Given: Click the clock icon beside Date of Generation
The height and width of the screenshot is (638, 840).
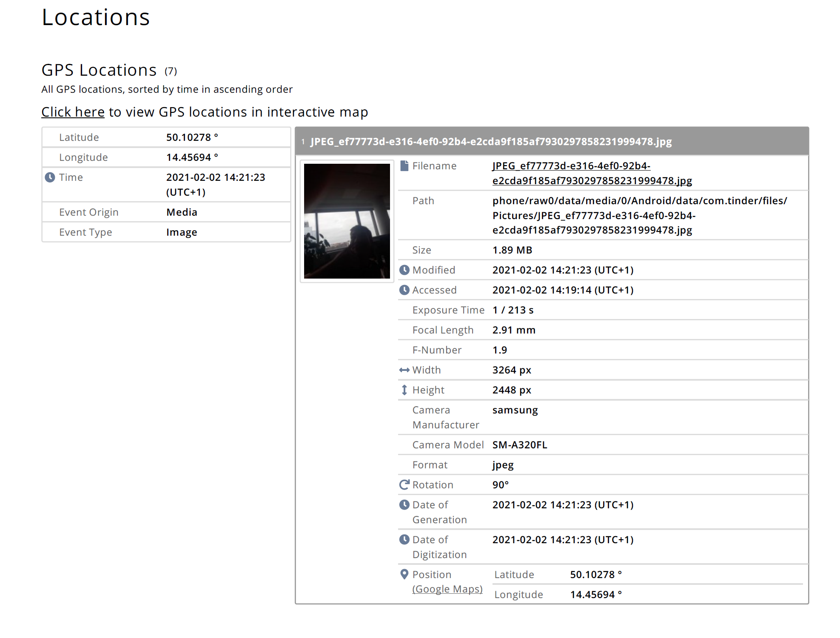Looking at the screenshot, I should [x=404, y=505].
